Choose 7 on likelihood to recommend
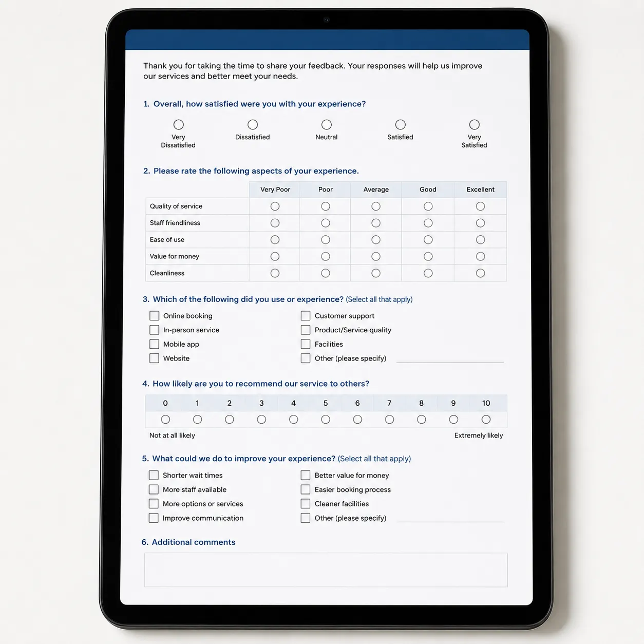 click(x=389, y=420)
